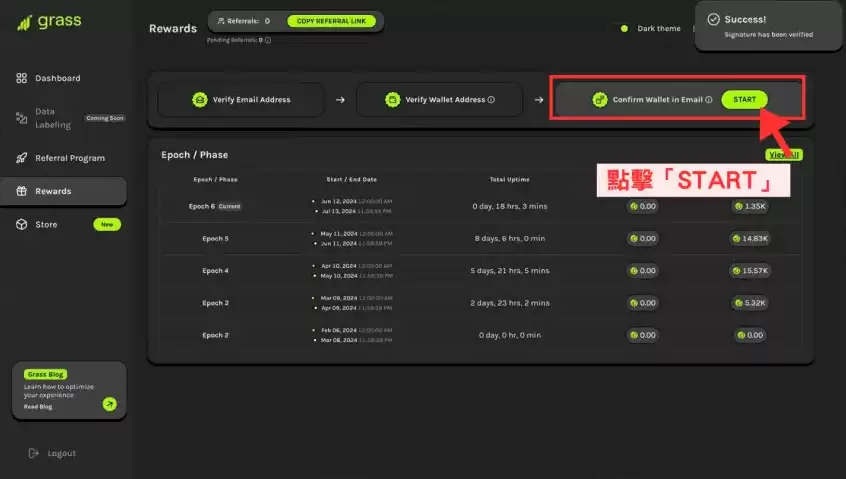This screenshot has width=846, height=479.
Task: Click the Dashboard grid icon
Action: click(22, 78)
